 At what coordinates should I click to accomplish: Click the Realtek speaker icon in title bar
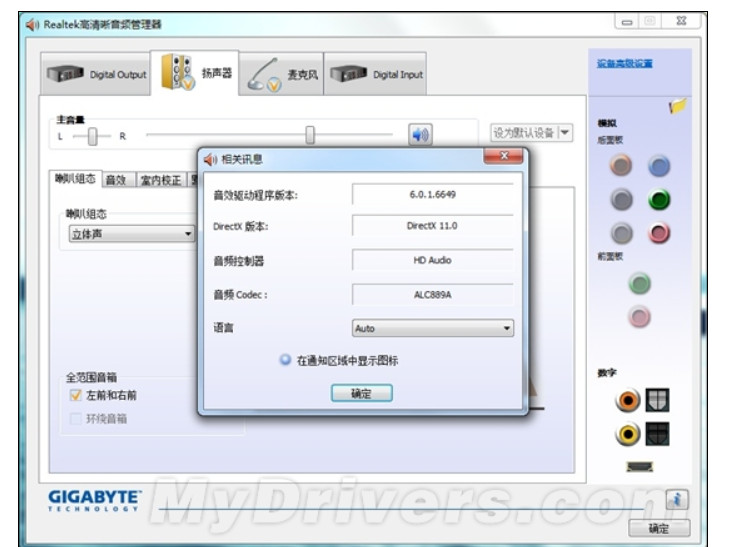(x=33, y=24)
